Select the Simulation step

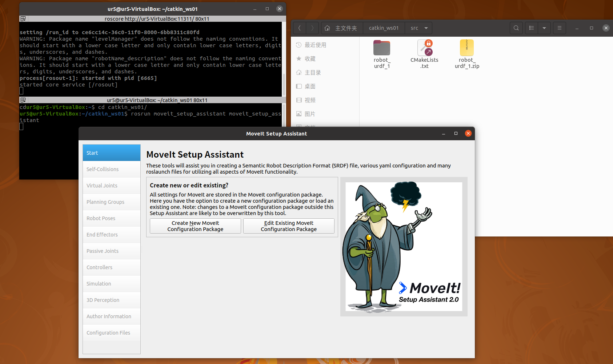coord(112,284)
